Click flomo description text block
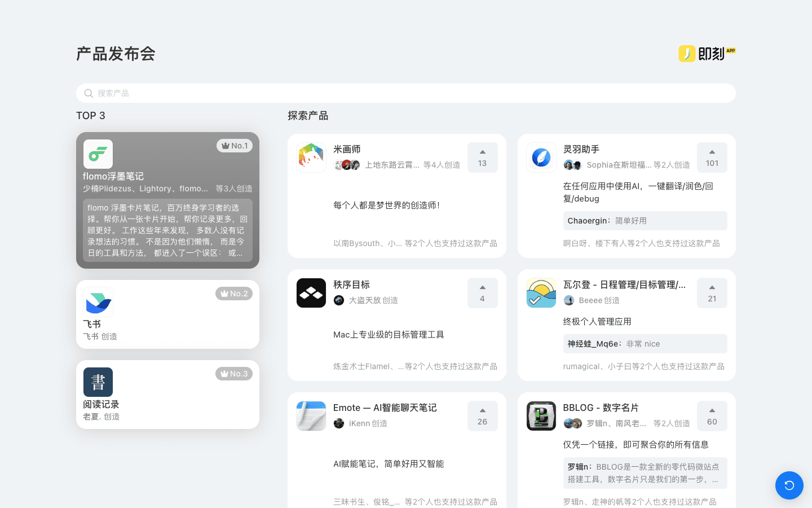 click(167, 230)
